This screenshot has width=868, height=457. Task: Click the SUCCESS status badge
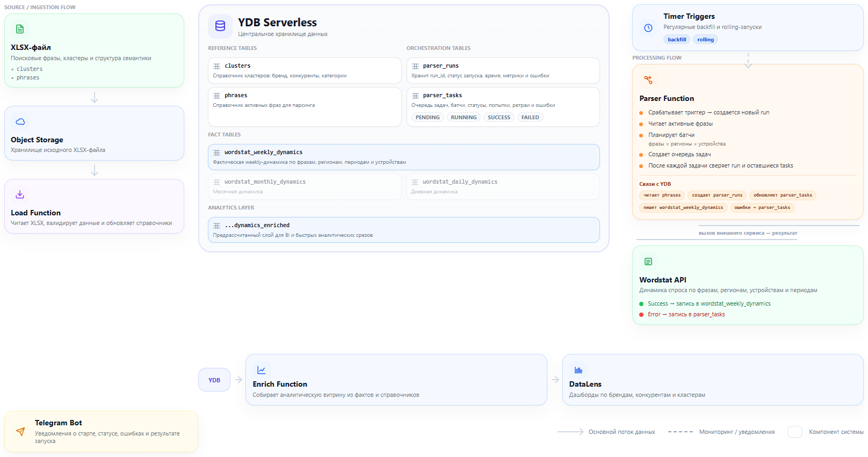pyautogui.click(x=499, y=117)
